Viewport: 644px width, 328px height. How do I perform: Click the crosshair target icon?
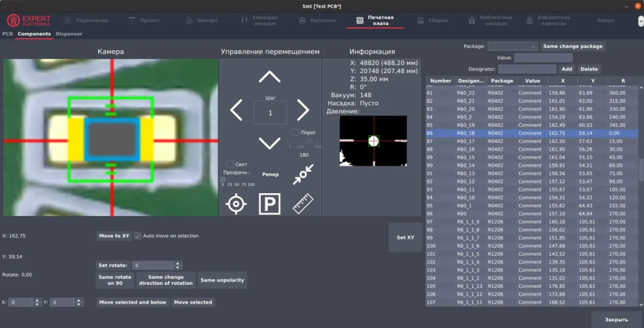point(236,204)
